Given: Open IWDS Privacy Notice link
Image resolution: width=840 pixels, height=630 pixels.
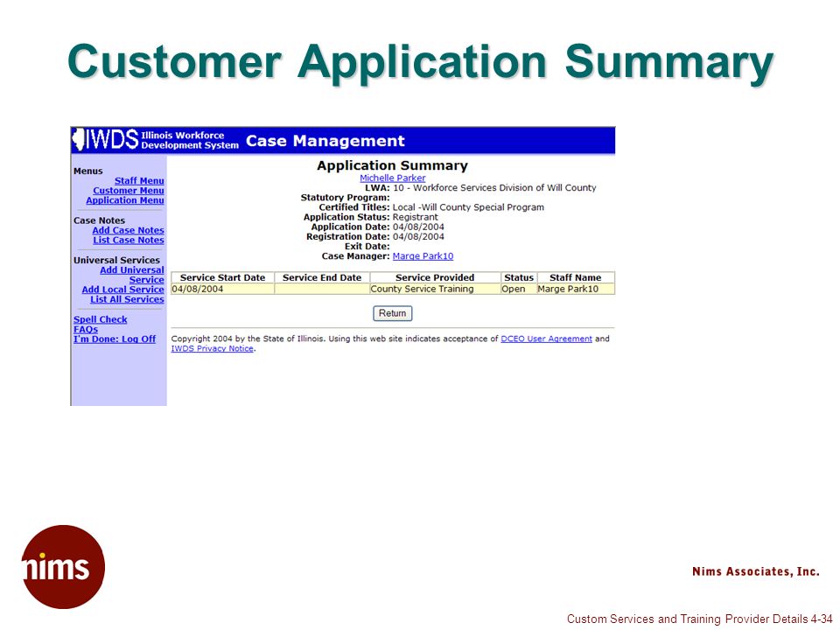Looking at the screenshot, I should click(212, 348).
